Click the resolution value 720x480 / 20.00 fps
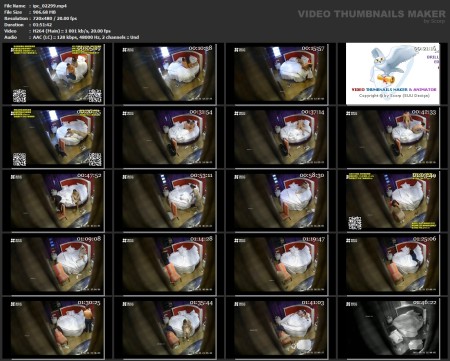 (55, 18)
